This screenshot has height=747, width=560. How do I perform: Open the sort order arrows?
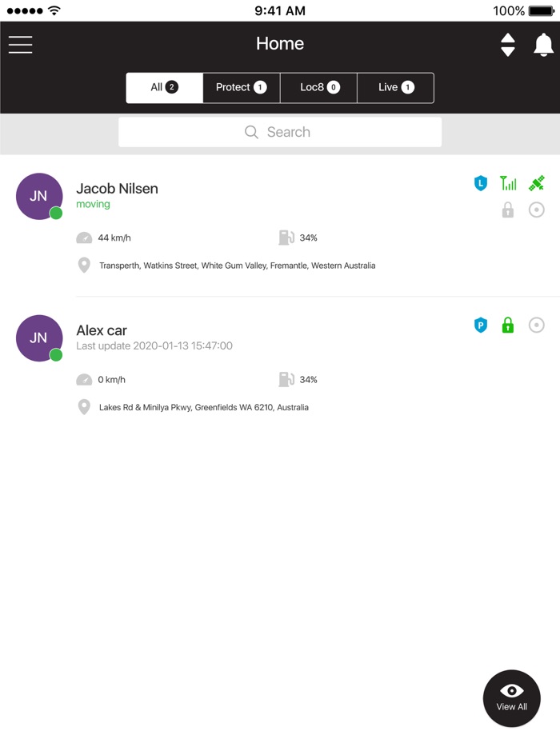(508, 45)
